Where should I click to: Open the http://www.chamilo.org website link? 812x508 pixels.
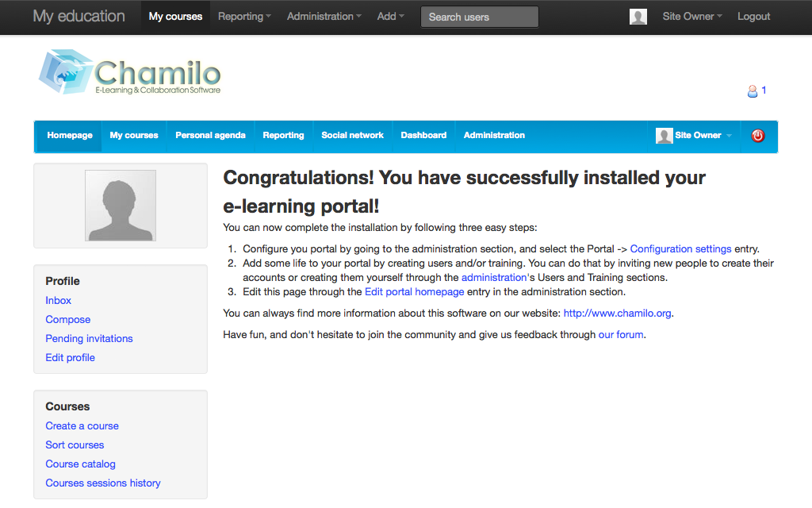(x=617, y=313)
